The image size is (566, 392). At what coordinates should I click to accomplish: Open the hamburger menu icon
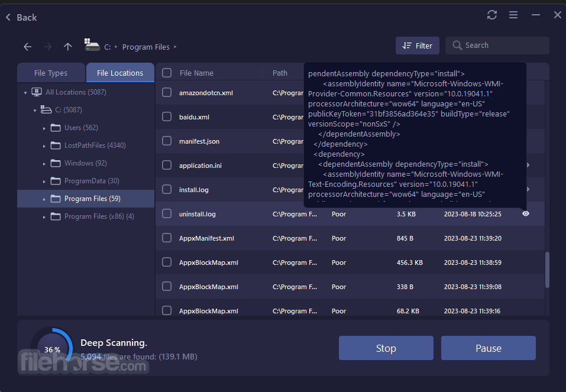[x=513, y=15]
